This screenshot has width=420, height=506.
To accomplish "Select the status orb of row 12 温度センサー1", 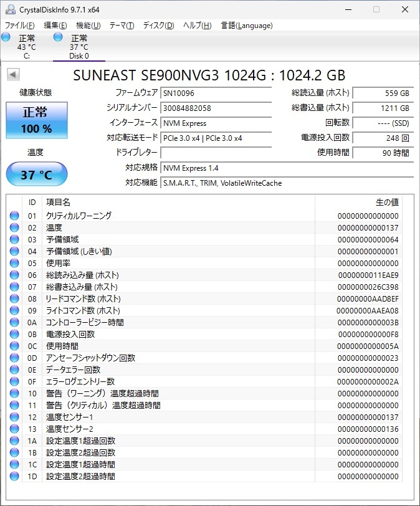I will [14, 417].
